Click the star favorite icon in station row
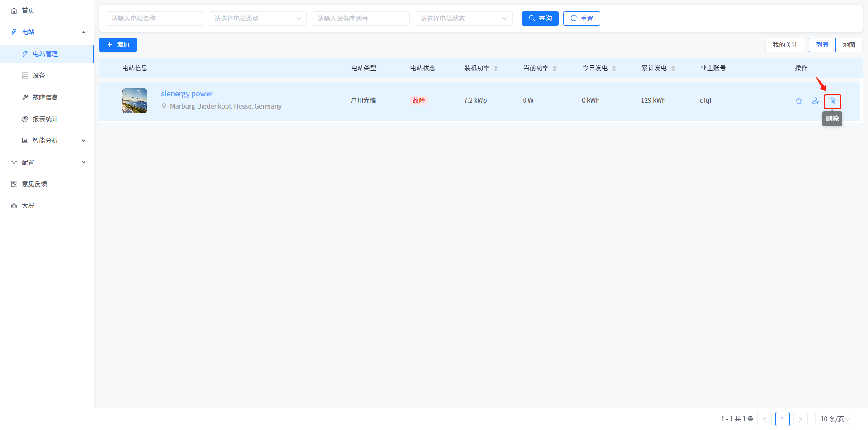The image size is (868, 430). click(x=799, y=101)
